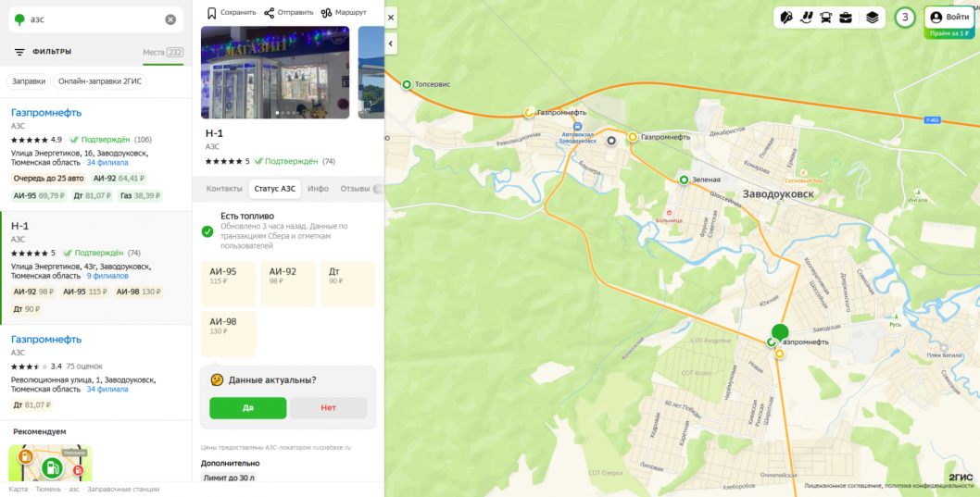Click the traffic score circle showing 3
The image size is (980, 497).
pos(904,18)
